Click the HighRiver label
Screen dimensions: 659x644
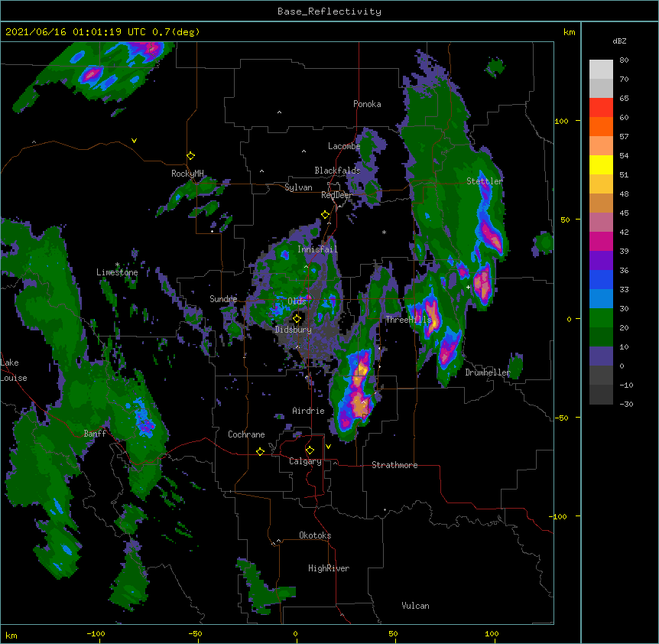click(x=329, y=568)
